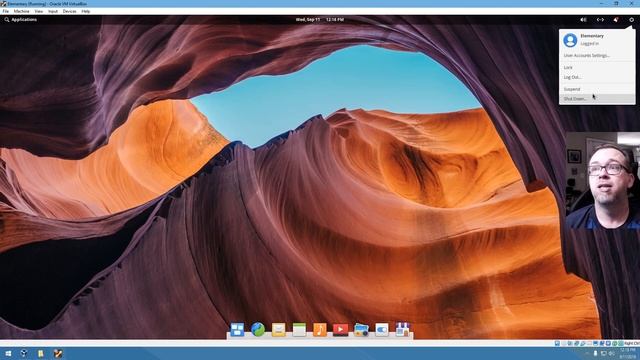This screenshot has width=640, height=360.
Task: Open the VirtualBox Input menu
Action: pos(53,11)
